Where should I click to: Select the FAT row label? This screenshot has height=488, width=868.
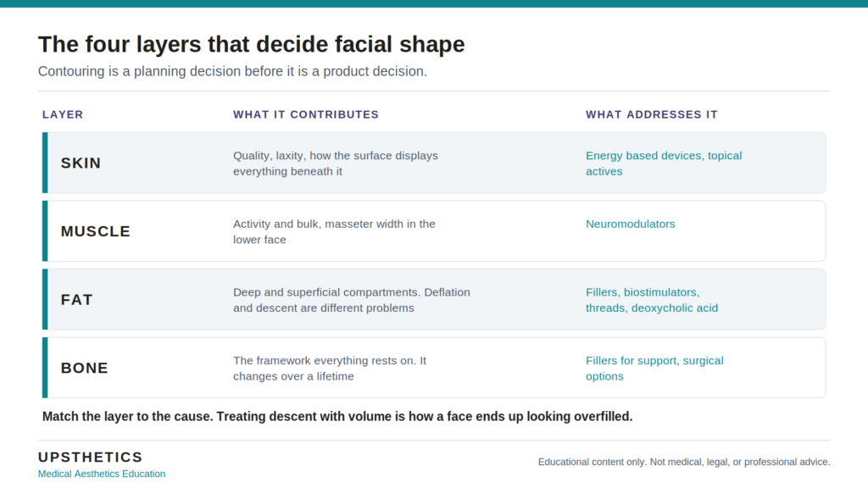click(76, 300)
